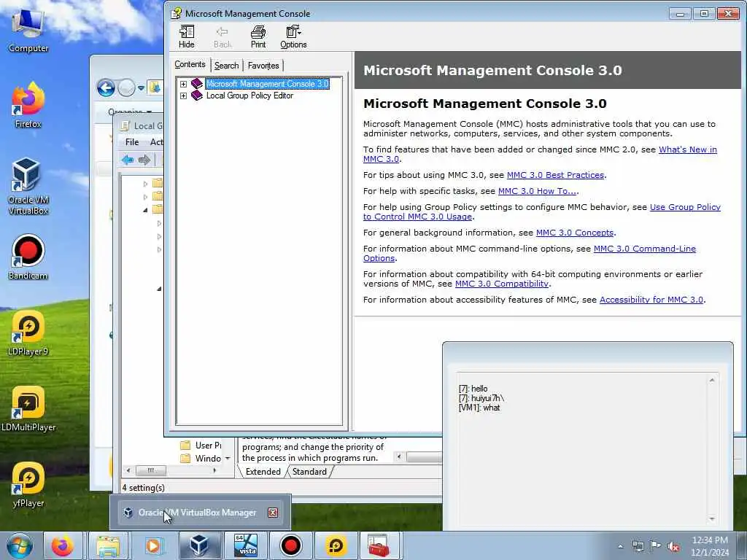Hide the help navigation pane
The width and height of the screenshot is (747, 560).
tap(186, 36)
